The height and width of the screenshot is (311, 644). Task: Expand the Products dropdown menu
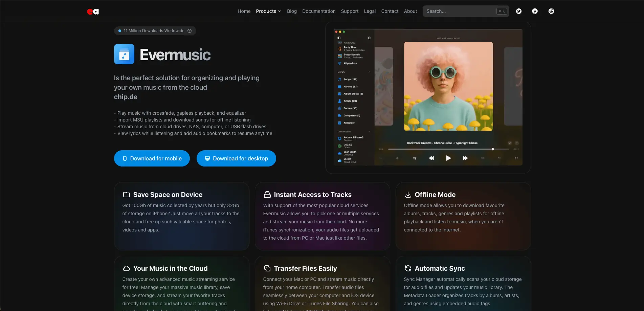coord(268,11)
